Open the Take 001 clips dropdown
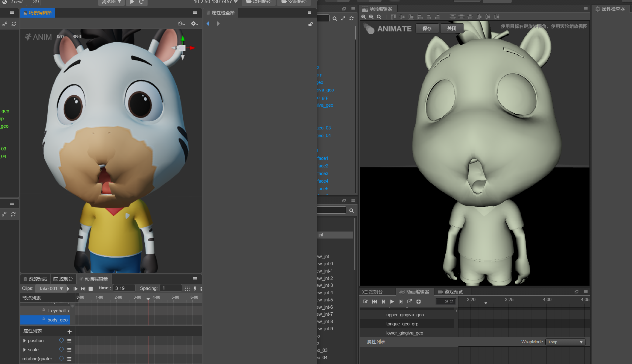This screenshot has width=632, height=364. 50,288
